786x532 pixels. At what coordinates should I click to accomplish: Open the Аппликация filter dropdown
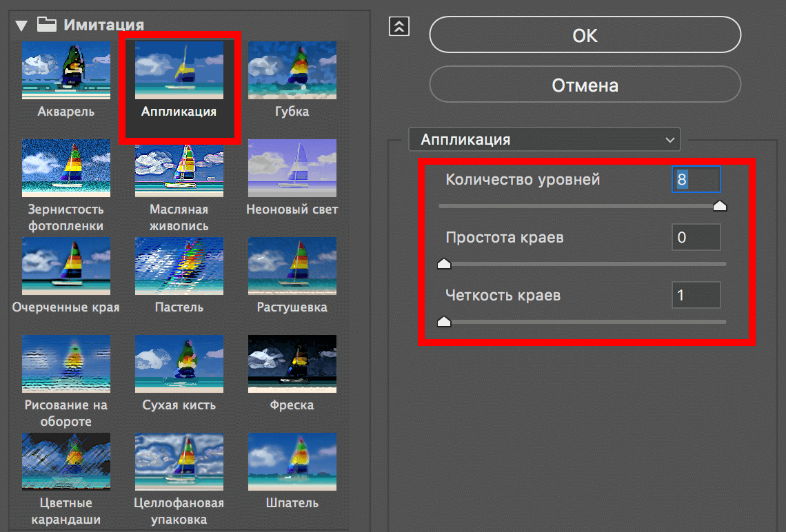coord(545,139)
